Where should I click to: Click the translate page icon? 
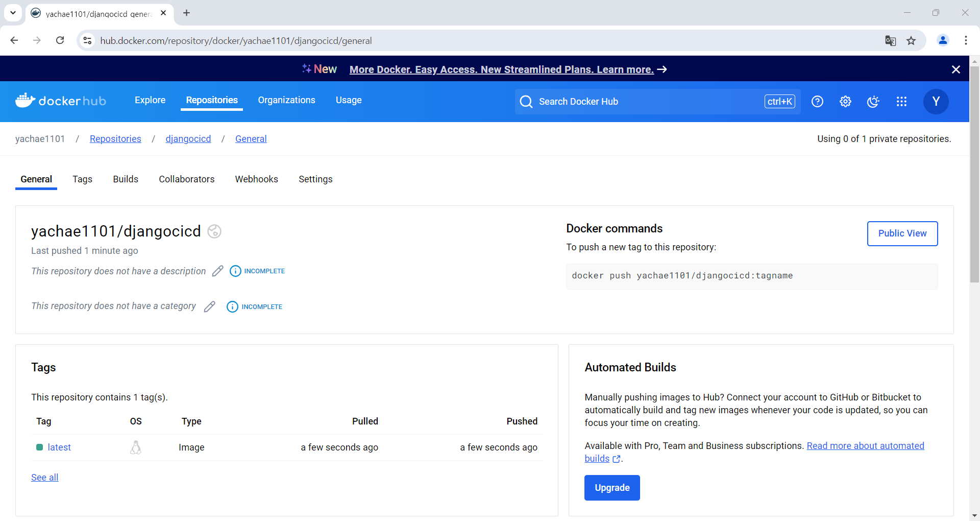point(891,41)
